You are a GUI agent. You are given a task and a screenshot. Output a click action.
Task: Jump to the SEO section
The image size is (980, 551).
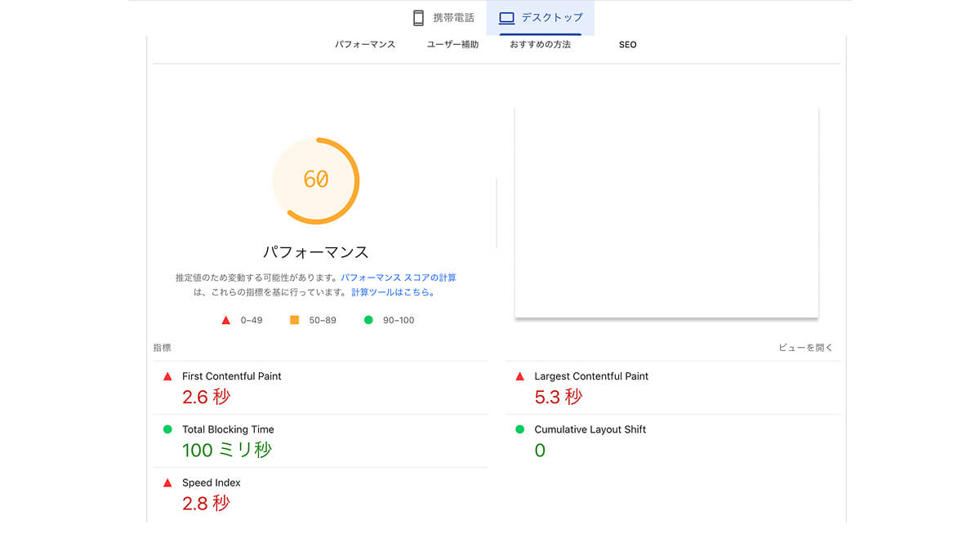[627, 45]
